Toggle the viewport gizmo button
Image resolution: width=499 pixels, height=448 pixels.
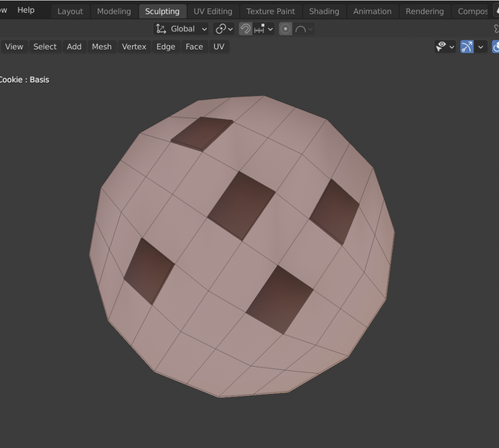467,47
